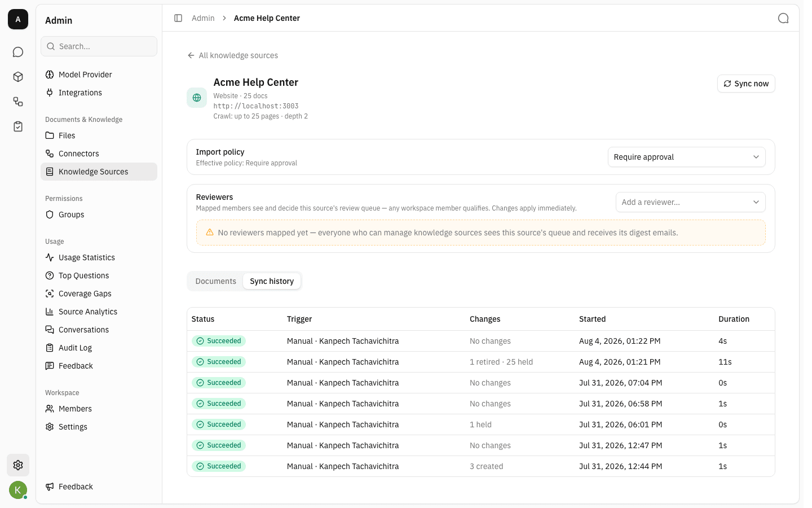This screenshot has width=812, height=508.
Task: Click 'Jul 31, 2026, 12:47 PM' started cell
Action: click(620, 445)
